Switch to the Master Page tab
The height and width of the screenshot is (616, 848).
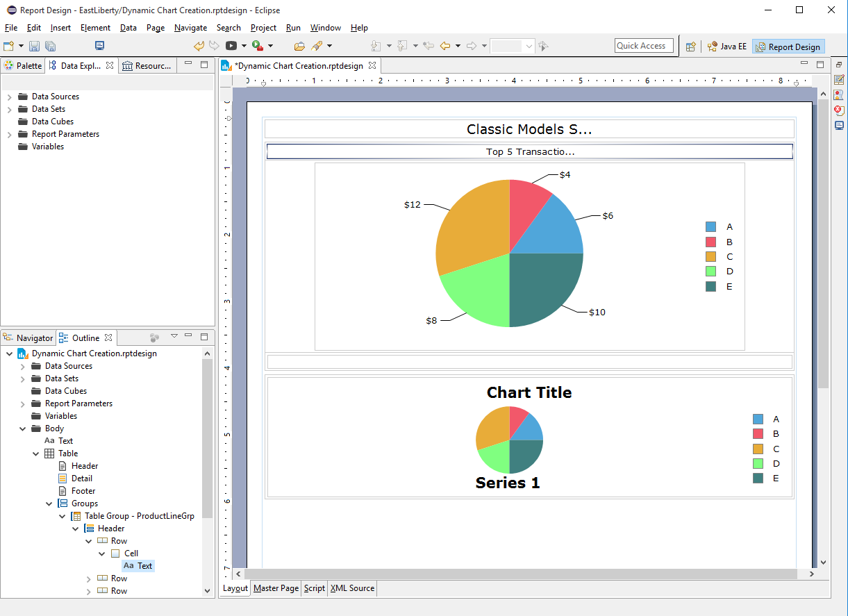point(276,588)
